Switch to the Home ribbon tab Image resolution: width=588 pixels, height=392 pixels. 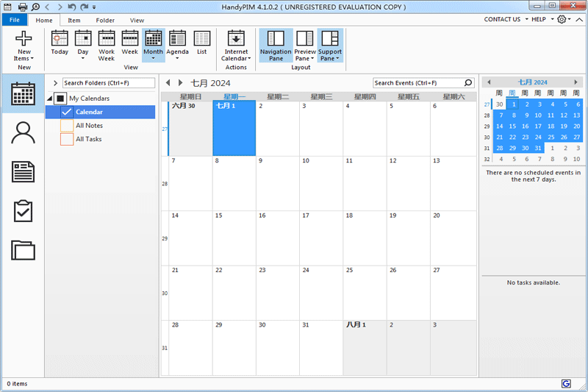[44, 21]
